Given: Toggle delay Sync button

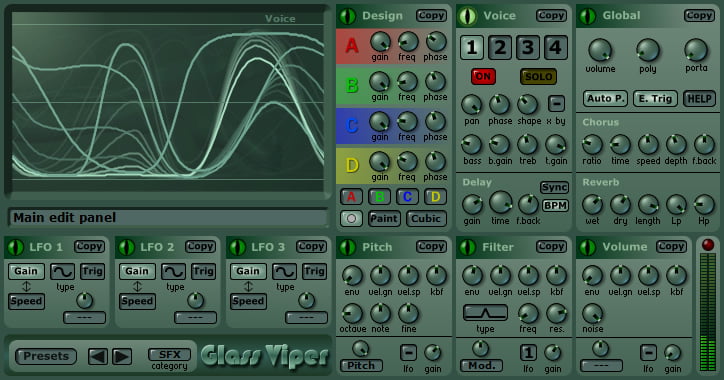Looking at the screenshot, I should (555, 187).
